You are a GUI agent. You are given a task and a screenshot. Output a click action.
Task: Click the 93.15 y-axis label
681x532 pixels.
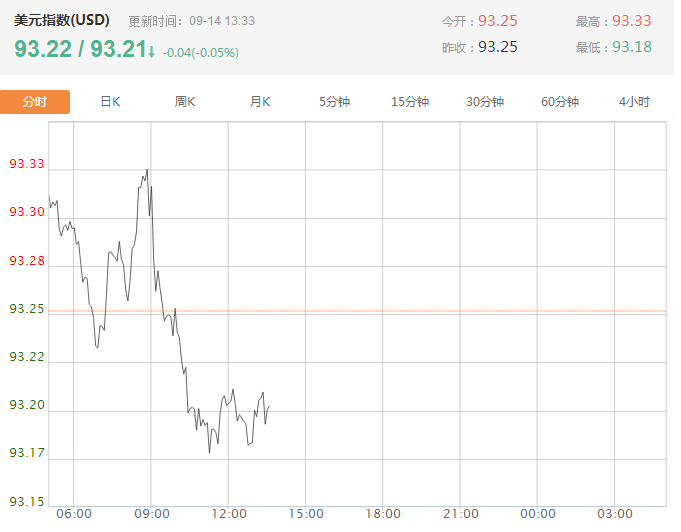pyautogui.click(x=27, y=502)
